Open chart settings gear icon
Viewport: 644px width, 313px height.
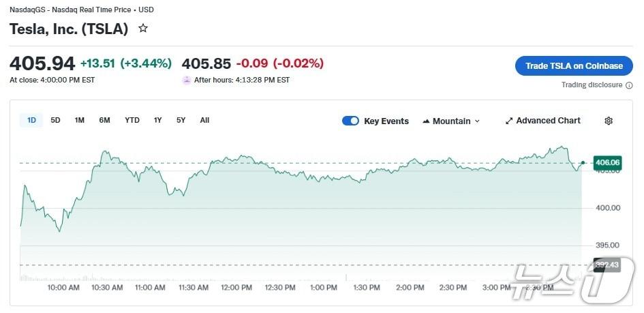point(609,121)
